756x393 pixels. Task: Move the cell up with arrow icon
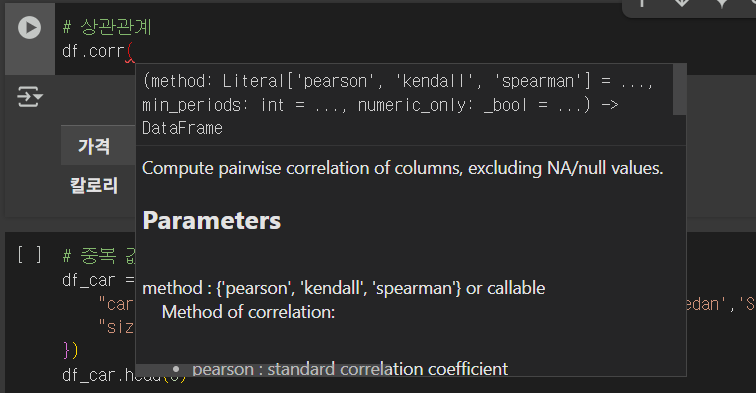point(642,3)
